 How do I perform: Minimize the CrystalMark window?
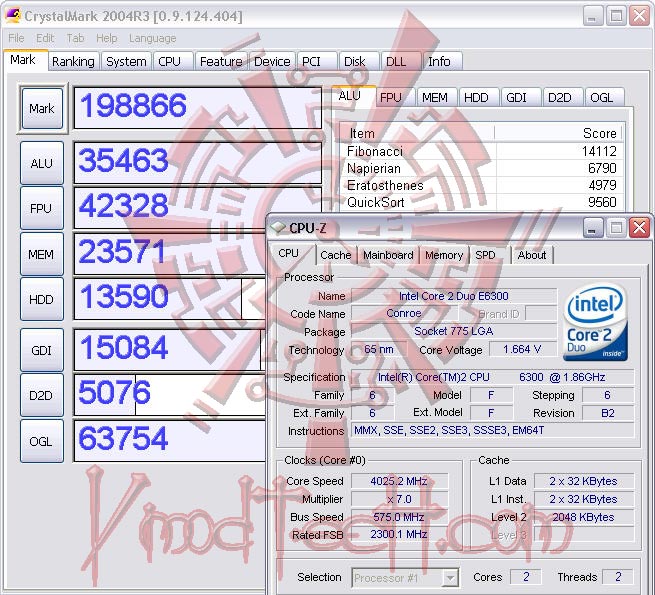click(x=592, y=16)
